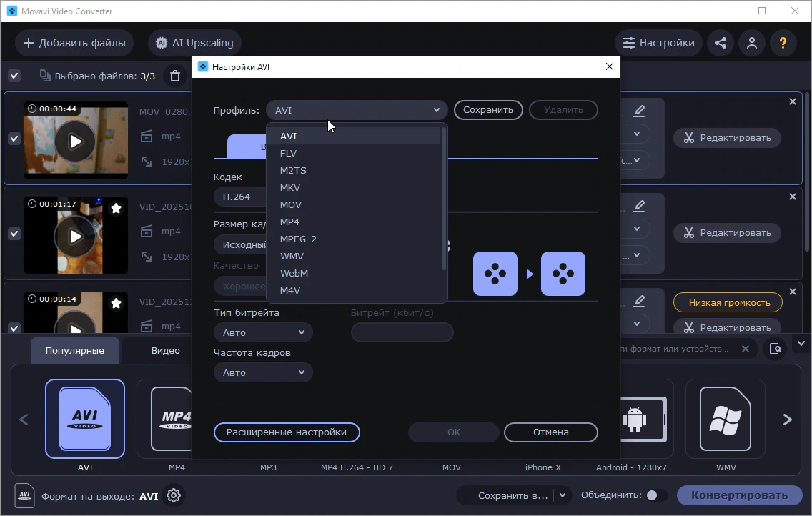812x516 pixels.
Task: Go to next format presets arrow
Action: pyautogui.click(x=788, y=420)
